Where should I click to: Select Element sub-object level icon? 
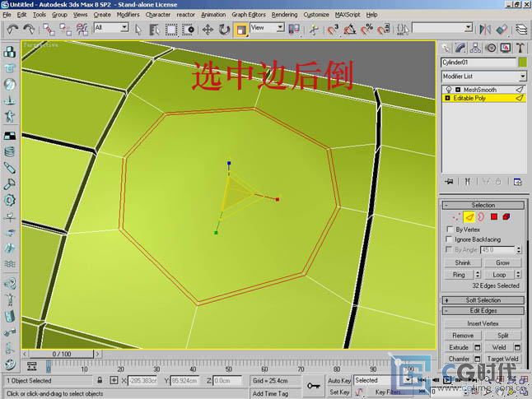[506, 216]
